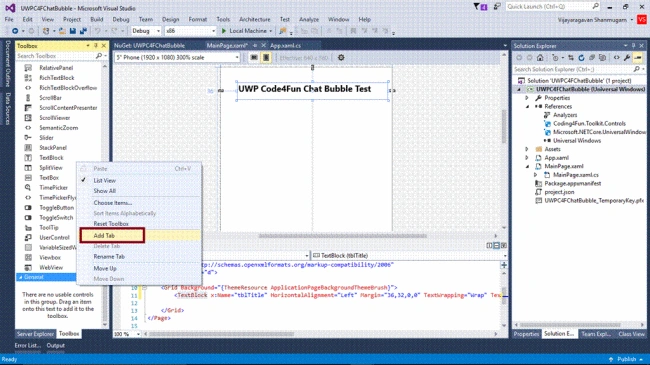Open the Architecture menu
The image size is (650, 365).
coord(255,19)
